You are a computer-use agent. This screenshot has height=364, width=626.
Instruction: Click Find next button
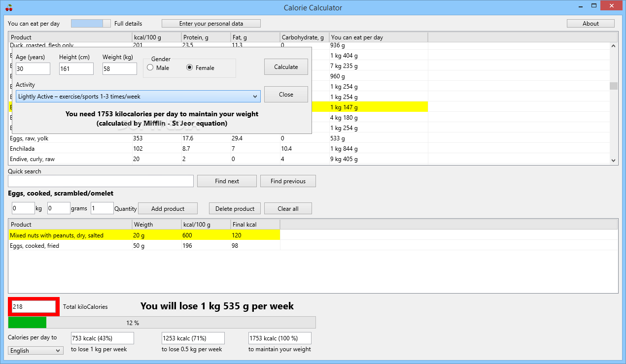pyautogui.click(x=227, y=181)
